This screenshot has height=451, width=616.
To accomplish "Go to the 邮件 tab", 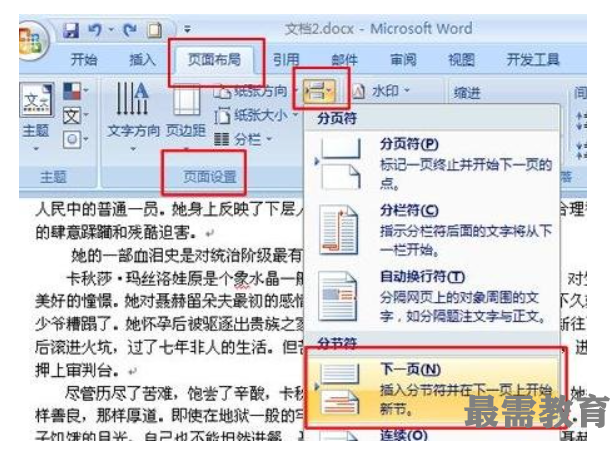I will click(x=345, y=59).
